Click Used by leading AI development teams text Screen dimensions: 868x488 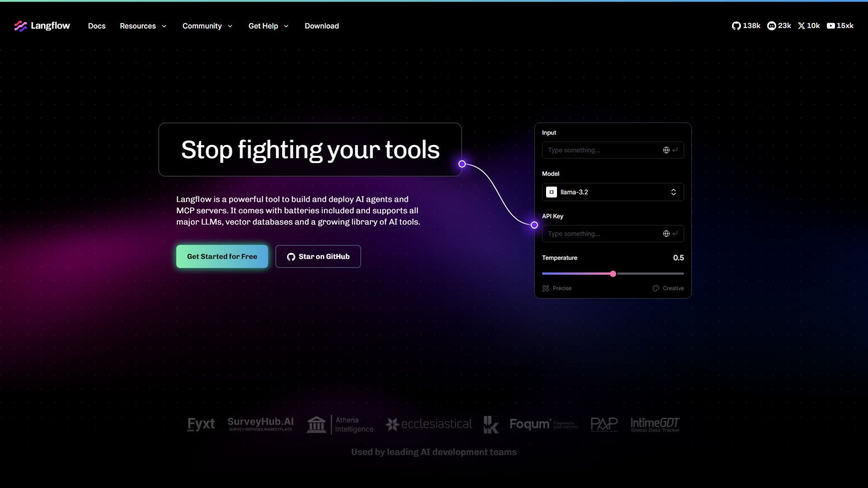(434, 452)
